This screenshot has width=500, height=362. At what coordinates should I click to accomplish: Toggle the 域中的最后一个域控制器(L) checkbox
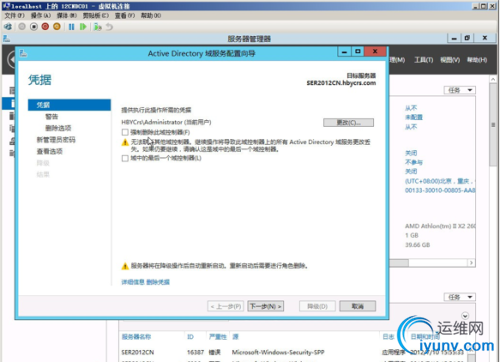(125, 158)
